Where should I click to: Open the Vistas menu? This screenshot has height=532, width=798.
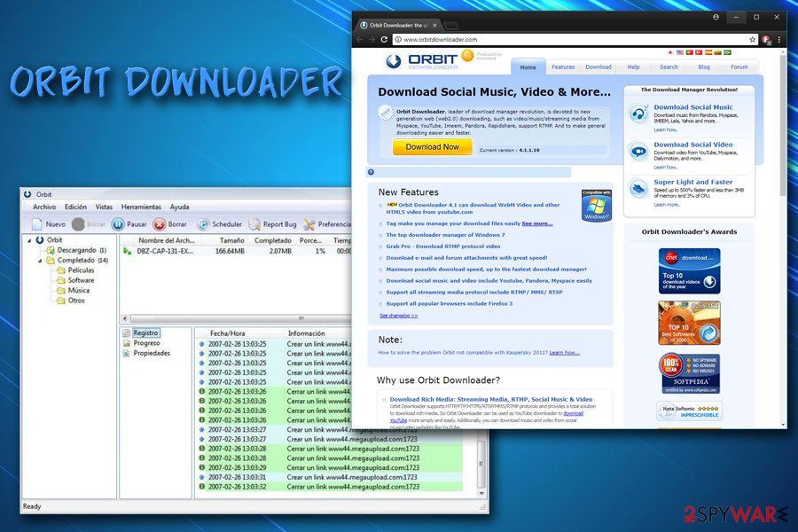(x=104, y=207)
